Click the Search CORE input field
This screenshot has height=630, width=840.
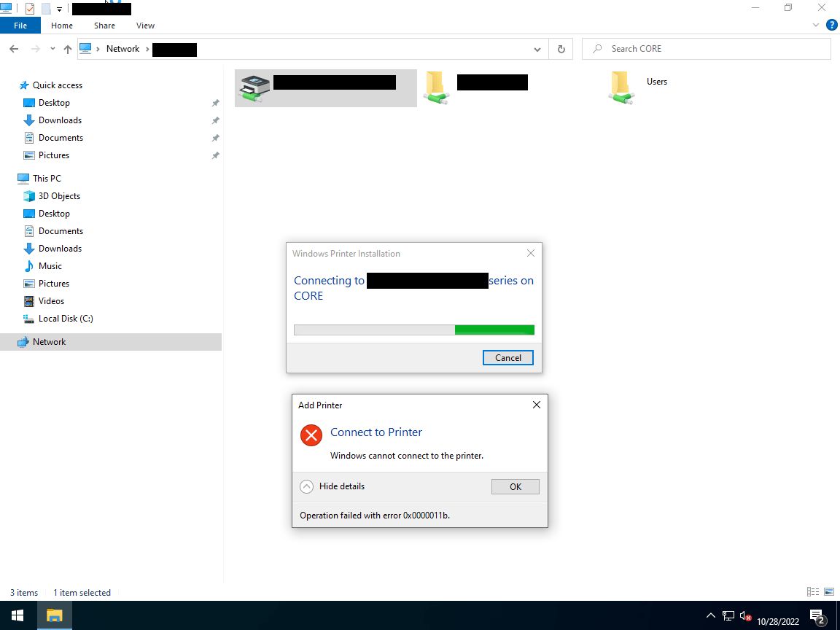pyautogui.click(x=706, y=49)
